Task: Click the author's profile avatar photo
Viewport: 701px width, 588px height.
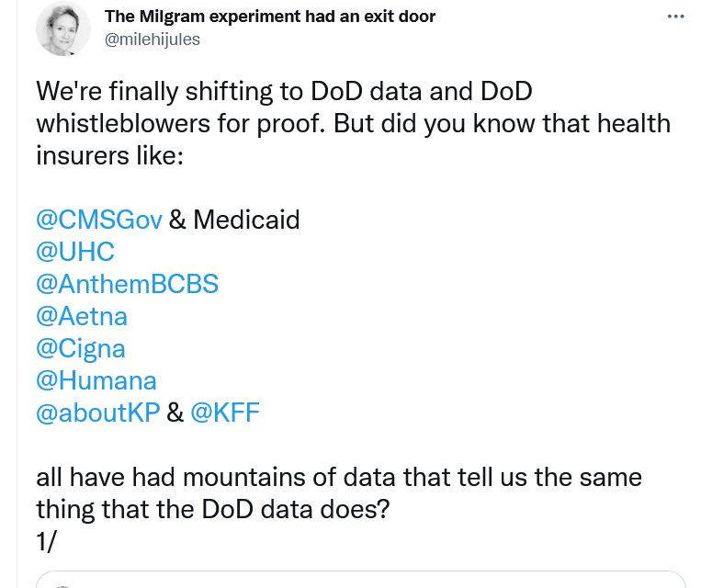Action: click(62, 28)
